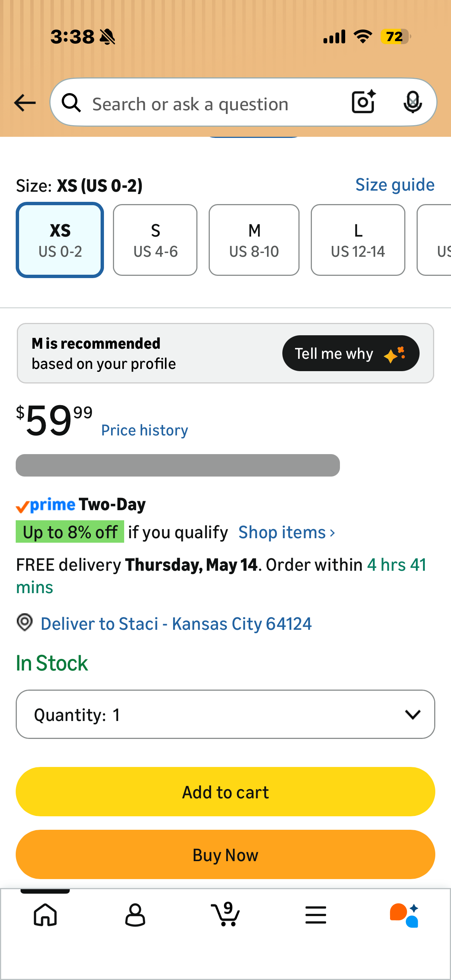This screenshot has height=980, width=451.
Task: Add to cart yellow button
Action: [225, 792]
